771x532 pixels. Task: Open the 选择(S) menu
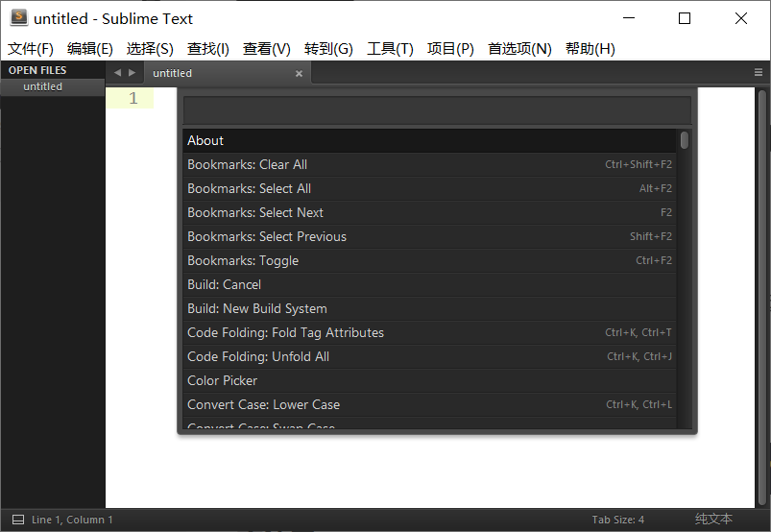(x=150, y=49)
